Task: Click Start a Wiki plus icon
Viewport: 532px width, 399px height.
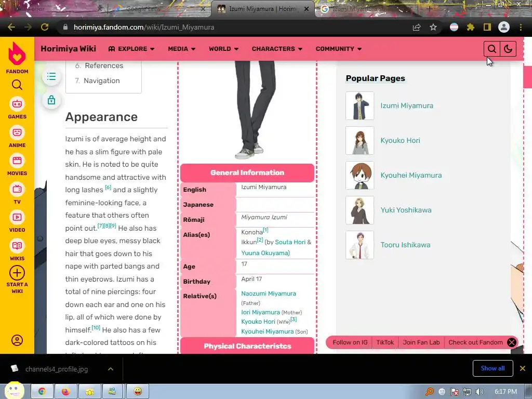Action: tap(17, 273)
